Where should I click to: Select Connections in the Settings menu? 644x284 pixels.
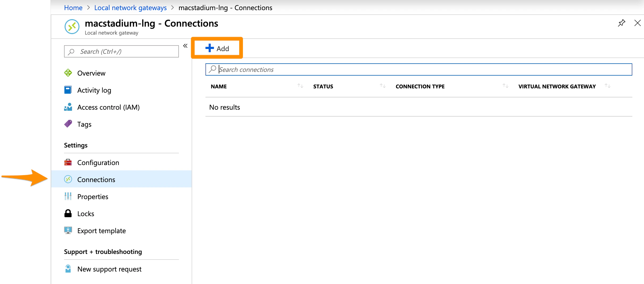[x=96, y=179]
